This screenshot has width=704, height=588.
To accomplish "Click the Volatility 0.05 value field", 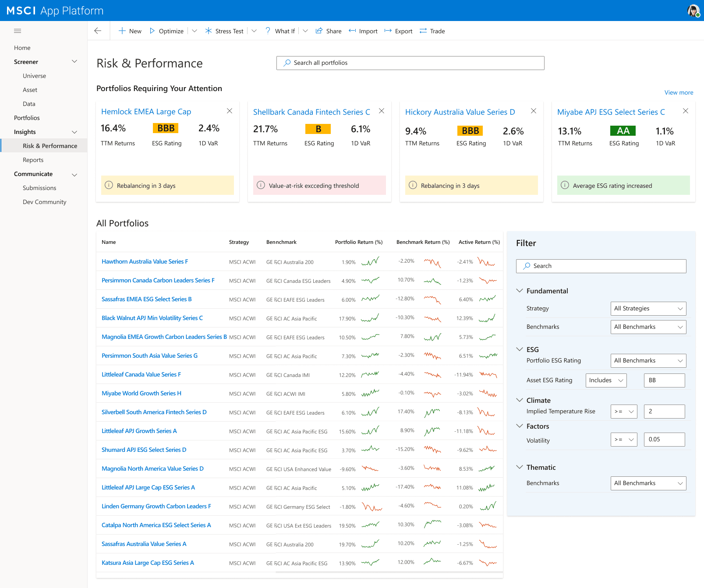I will click(664, 440).
